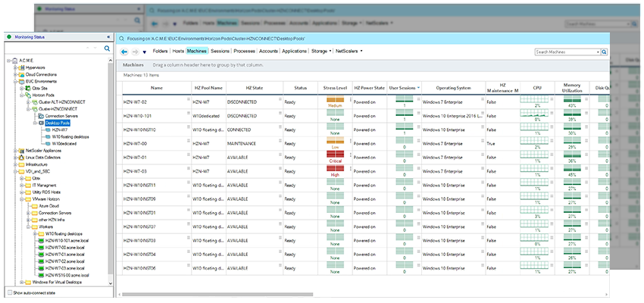
Task: Click the A.C.M.E. organization icon
Action: (15, 61)
